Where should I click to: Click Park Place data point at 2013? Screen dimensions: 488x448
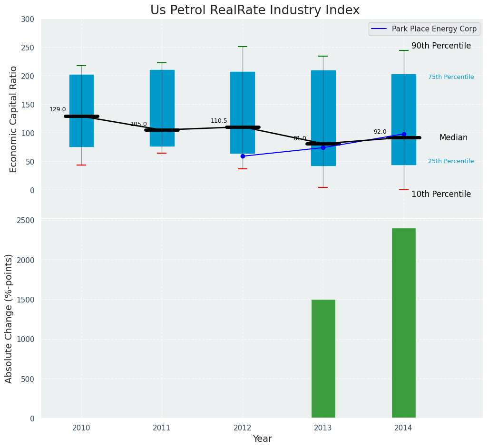[x=323, y=147]
